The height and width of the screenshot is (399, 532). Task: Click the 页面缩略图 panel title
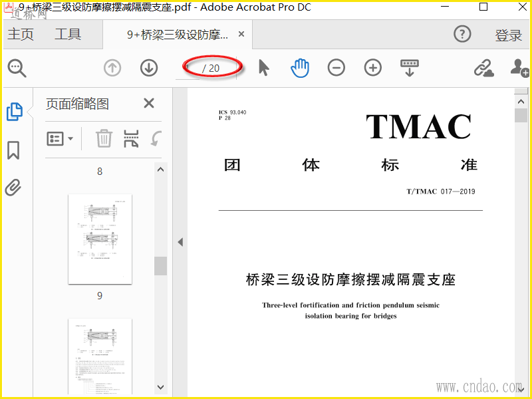pos(77,104)
